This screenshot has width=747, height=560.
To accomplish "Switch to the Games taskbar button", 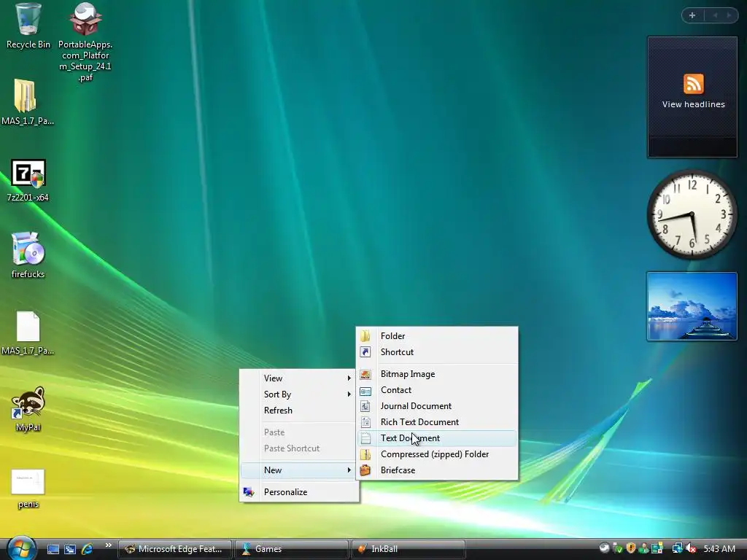I will tap(292, 549).
